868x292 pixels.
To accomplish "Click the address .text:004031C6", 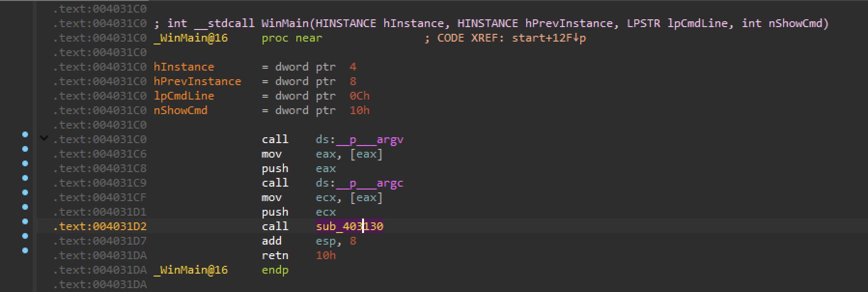I will pos(100,154).
